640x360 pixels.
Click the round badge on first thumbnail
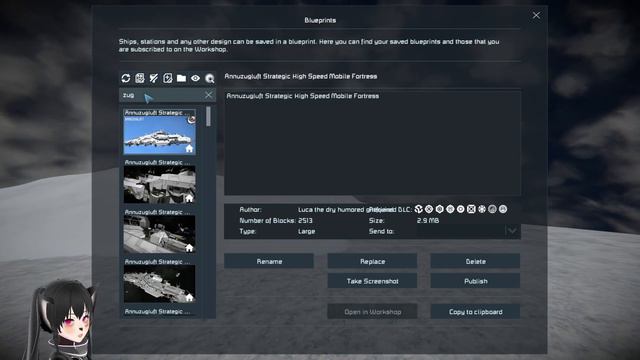191,120
